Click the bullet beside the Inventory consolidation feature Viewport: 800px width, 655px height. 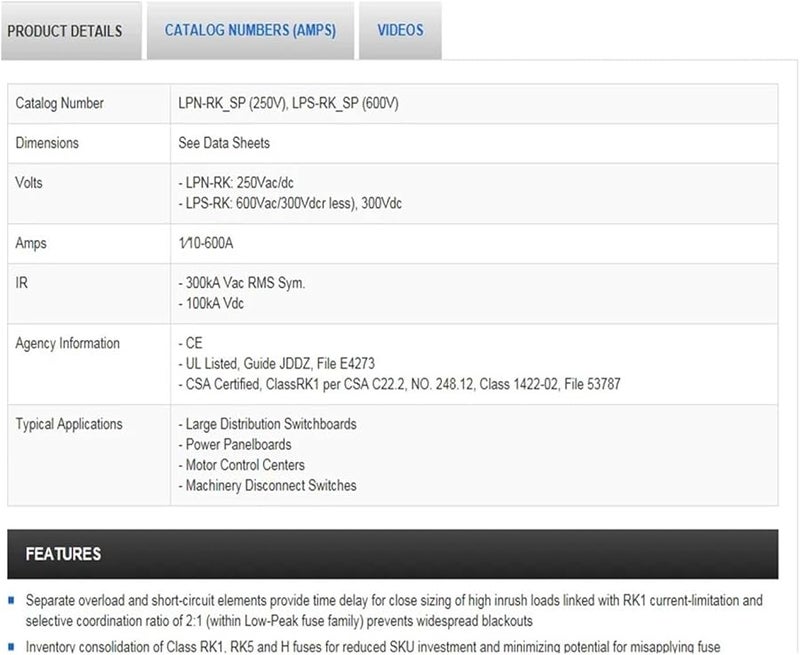(x=11, y=647)
